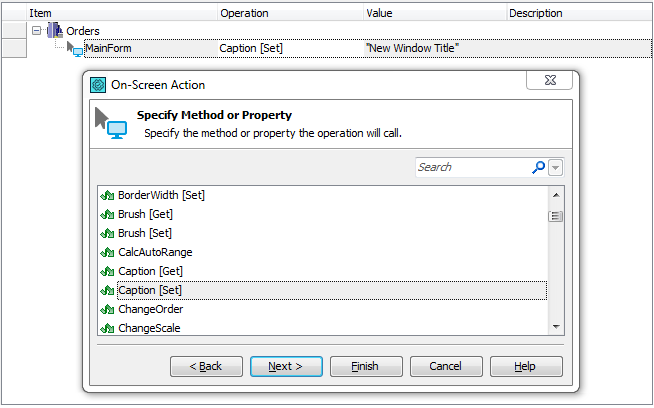Click the CalcAutoRange method icon
Viewport: 654px width, 408px height.
point(107,252)
